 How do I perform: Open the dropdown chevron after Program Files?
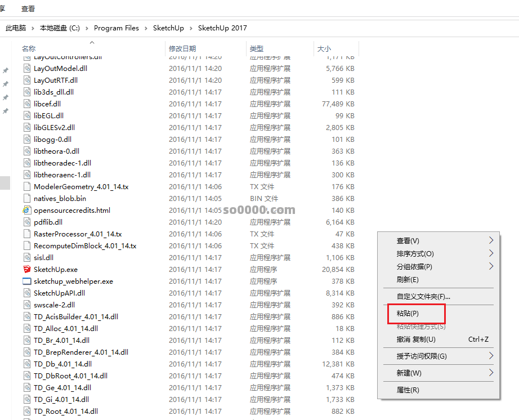[x=146, y=29]
